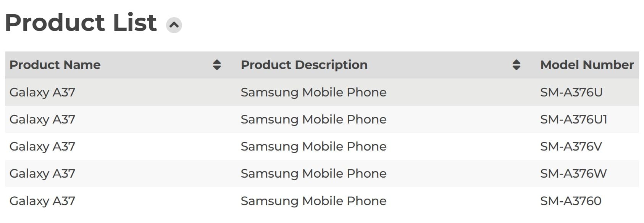This screenshot has height=223, width=644.
Task: Click the Product Name column header text
Action: [x=55, y=65]
